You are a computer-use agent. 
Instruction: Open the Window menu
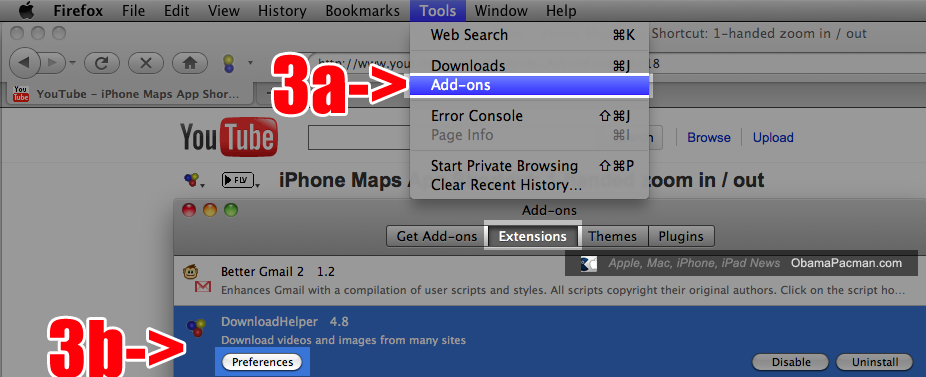click(501, 11)
